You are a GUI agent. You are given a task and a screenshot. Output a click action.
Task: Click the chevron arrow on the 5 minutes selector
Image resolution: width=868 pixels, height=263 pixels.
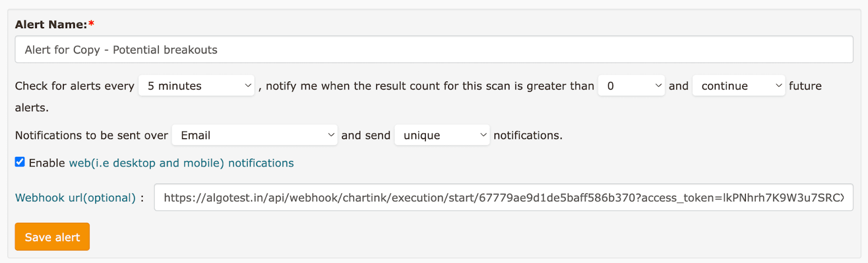(x=247, y=86)
